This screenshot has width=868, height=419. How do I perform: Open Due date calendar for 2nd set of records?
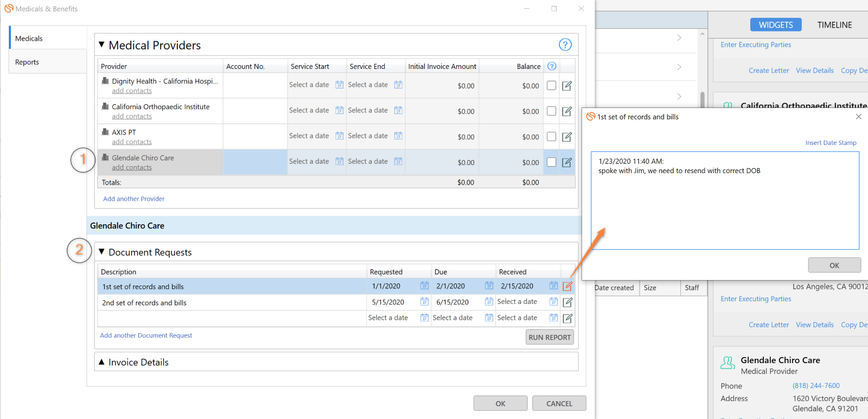[489, 302]
